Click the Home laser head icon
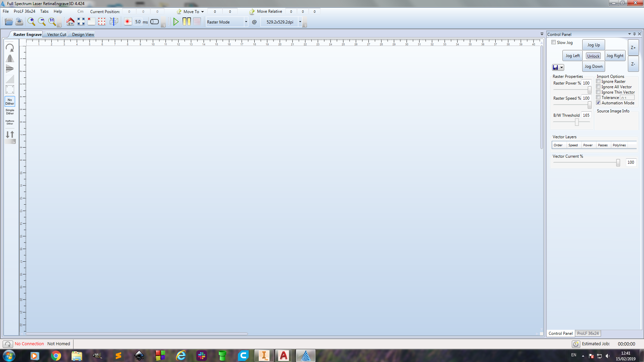The height and width of the screenshot is (362, 644). click(x=70, y=22)
